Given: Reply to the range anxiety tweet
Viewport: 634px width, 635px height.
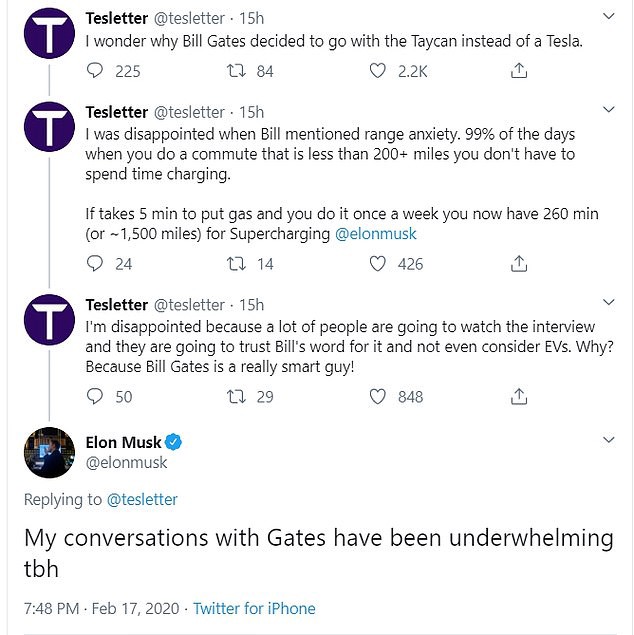Looking at the screenshot, I should [x=96, y=264].
